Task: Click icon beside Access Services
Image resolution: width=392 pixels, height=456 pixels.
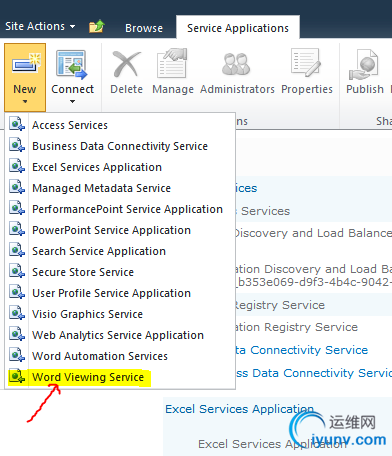Action: [x=17, y=124]
